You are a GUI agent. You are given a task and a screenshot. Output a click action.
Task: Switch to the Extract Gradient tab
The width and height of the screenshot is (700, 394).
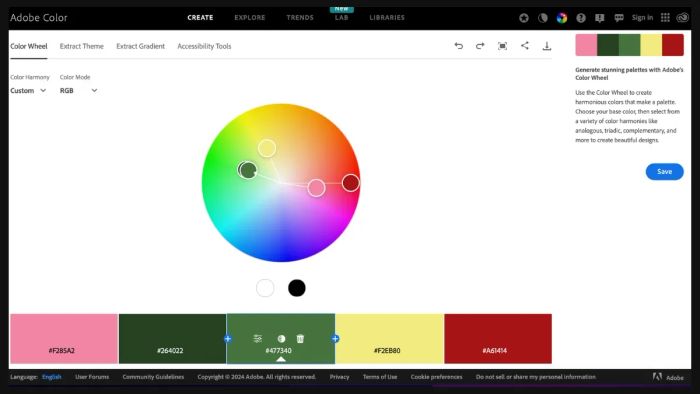[x=140, y=46]
